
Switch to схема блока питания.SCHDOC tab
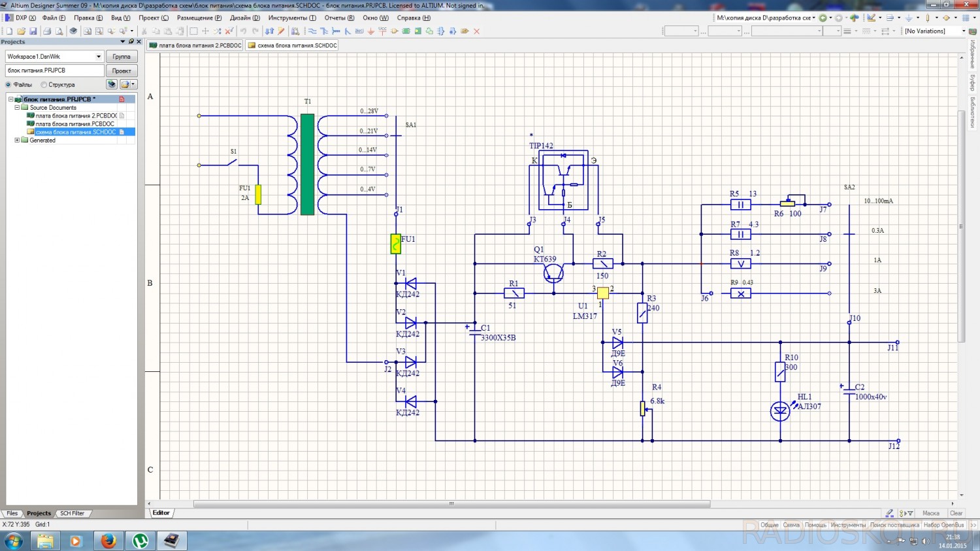(x=292, y=46)
